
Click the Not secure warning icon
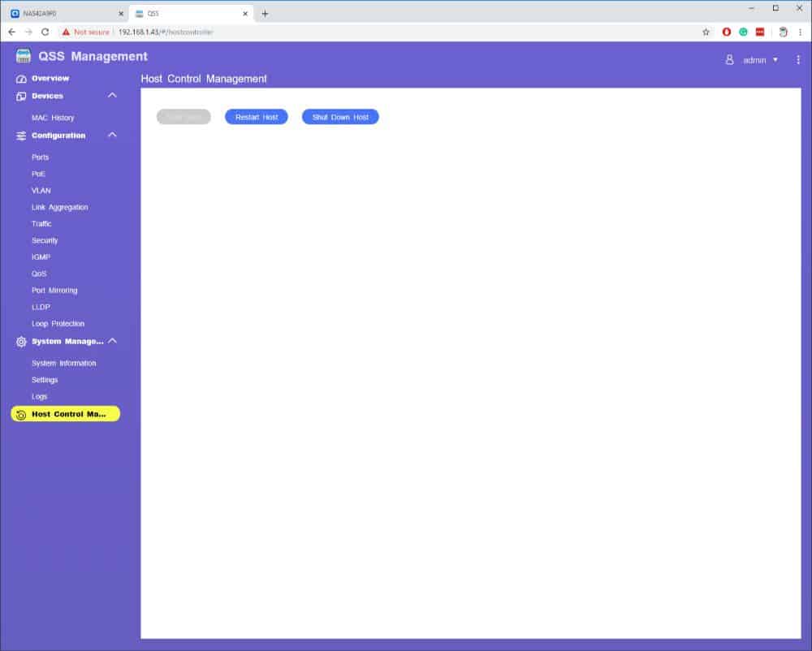click(66, 32)
